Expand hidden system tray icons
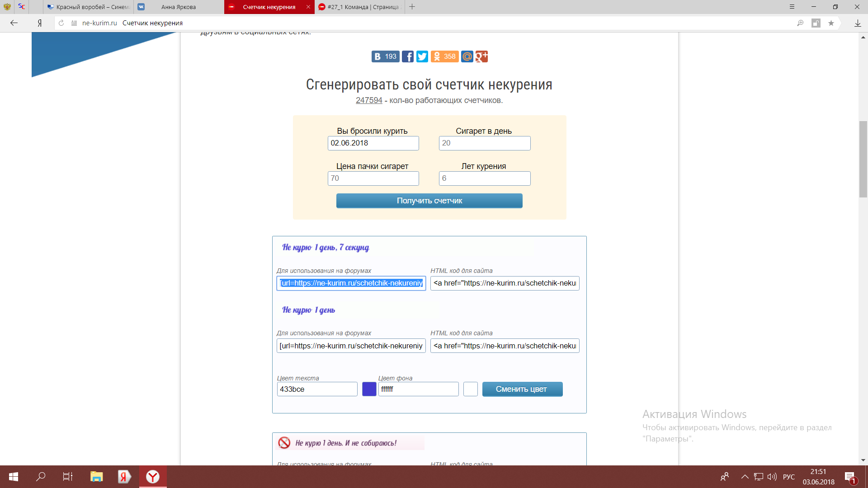Screen dimensions: 868x488 pyautogui.click(x=745, y=477)
